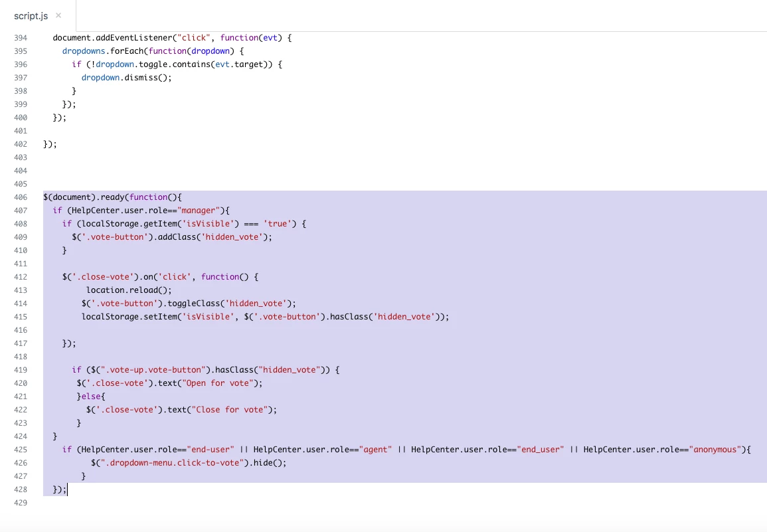Click line number 394 in gutter
The height and width of the screenshot is (532, 767).
[x=21, y=38]
